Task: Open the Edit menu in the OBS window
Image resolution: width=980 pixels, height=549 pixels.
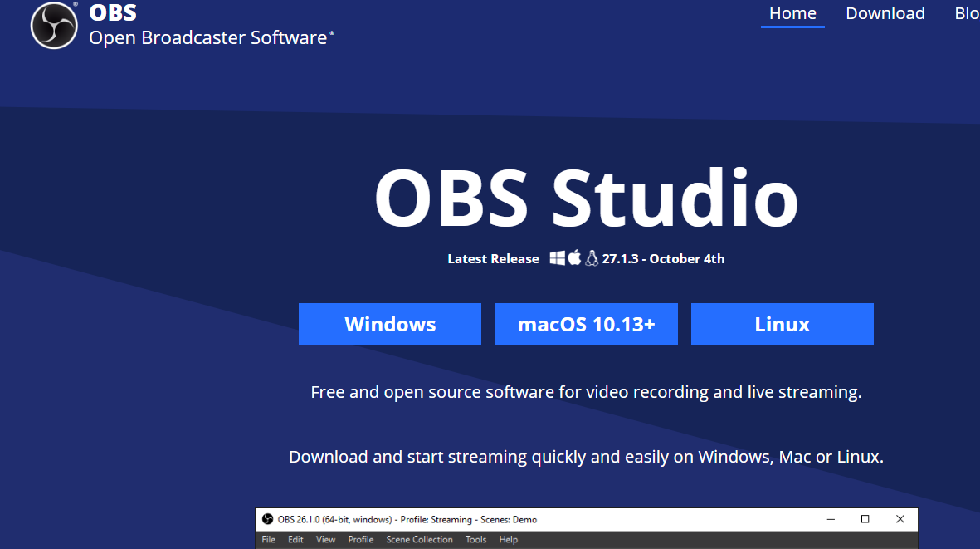Action: [x=295, y=540]
